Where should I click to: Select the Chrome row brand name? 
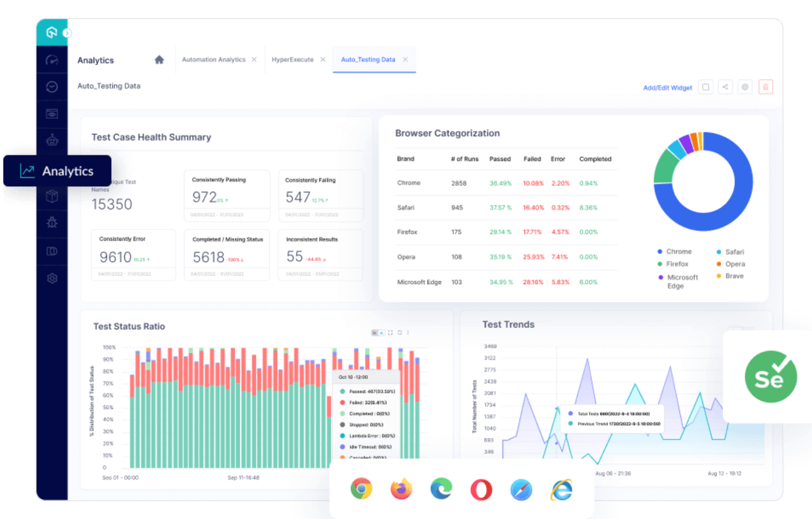pos(408,183)
